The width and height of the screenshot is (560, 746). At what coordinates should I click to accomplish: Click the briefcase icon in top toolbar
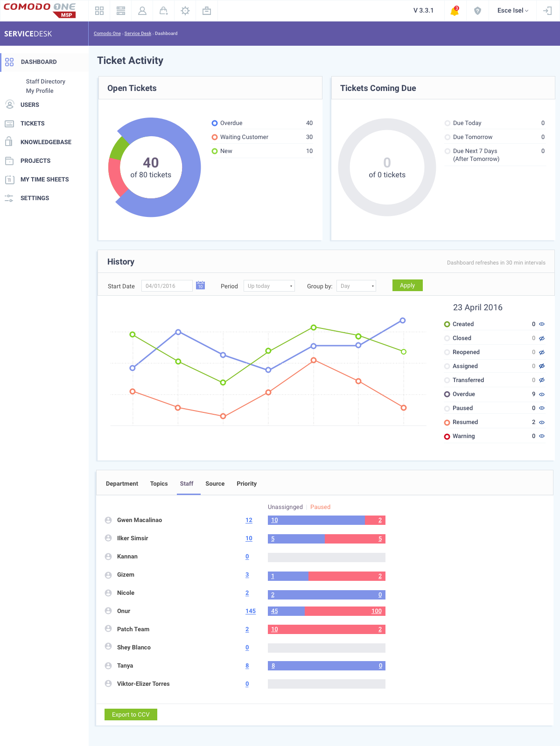[207, 11]
